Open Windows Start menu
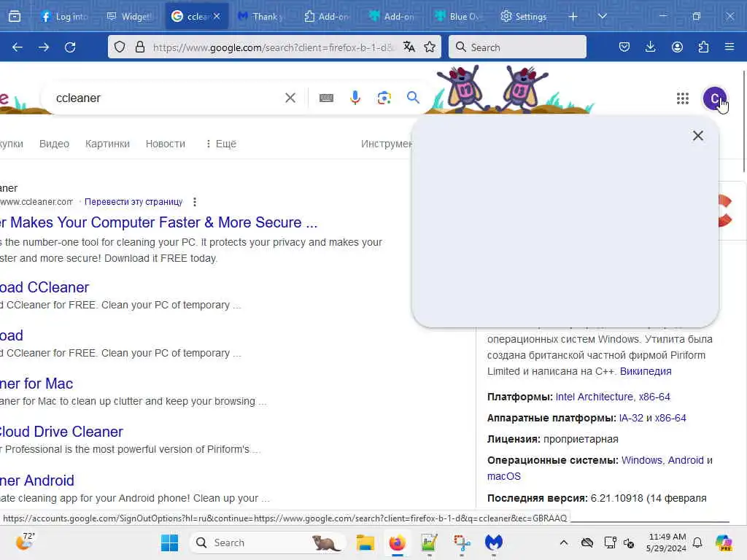The width and height of the screenshot is (747, 560). [x=169, y=542]
